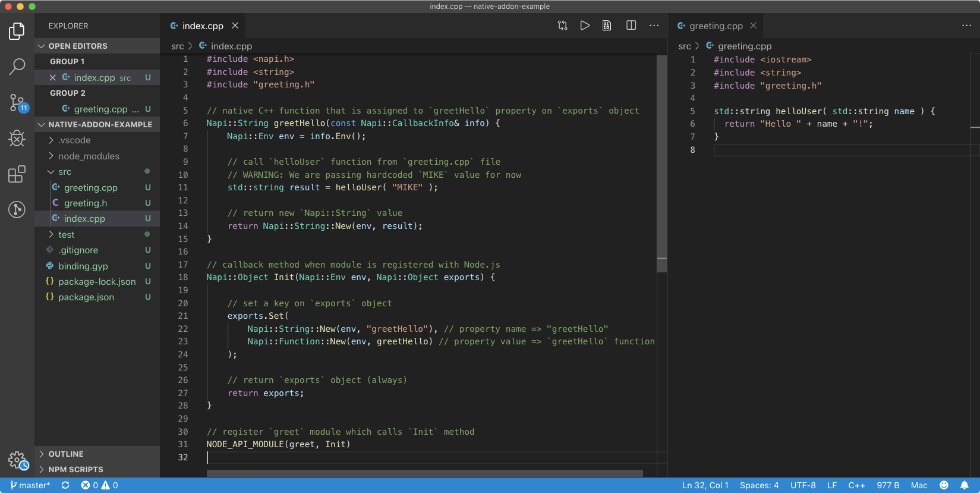
Task: Click the Mac configuration in status bar
Action: pyautogui.click(x=919, y=485)
